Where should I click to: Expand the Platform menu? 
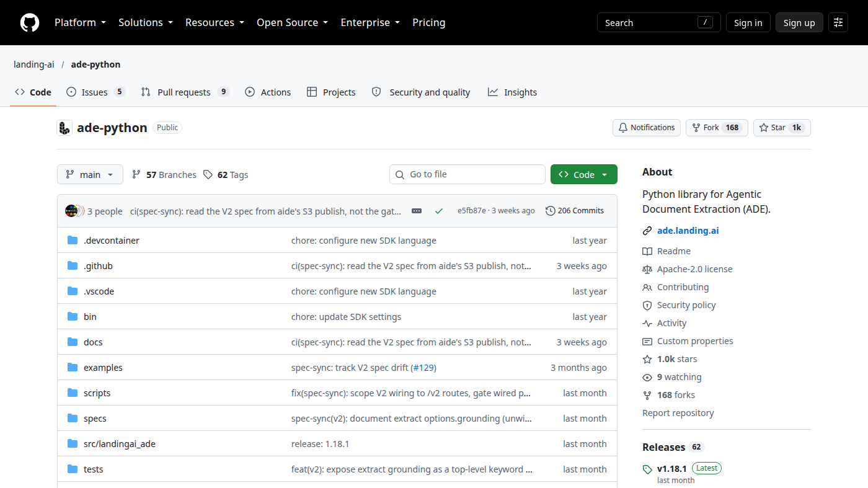[x=81, y=22]
